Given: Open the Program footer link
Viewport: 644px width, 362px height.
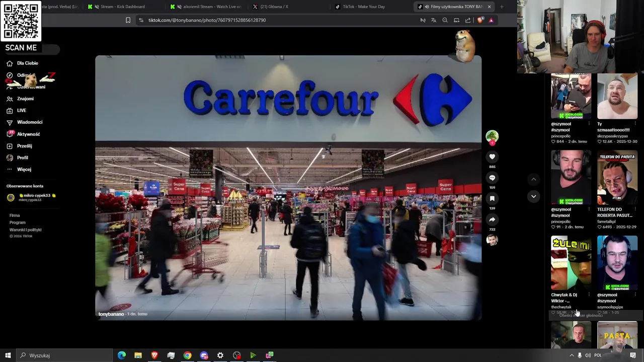Looking at the screenshot, I should pos(17,223).
